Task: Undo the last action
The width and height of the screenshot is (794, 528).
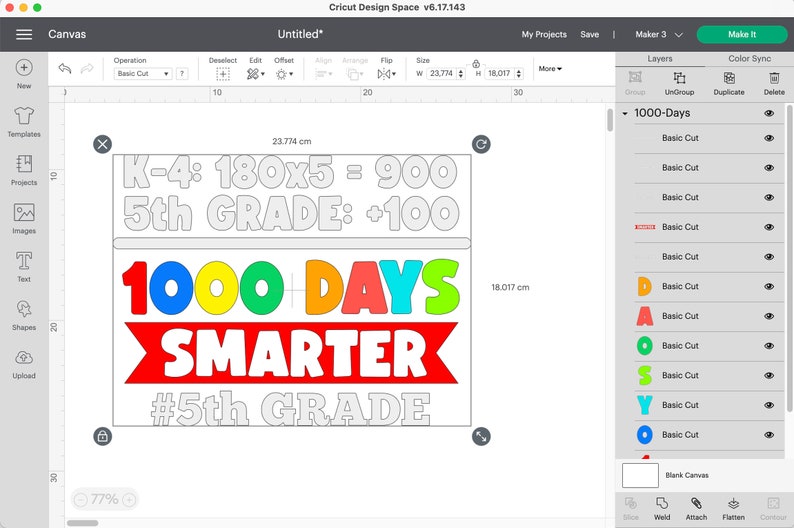Action: point(65,68)
